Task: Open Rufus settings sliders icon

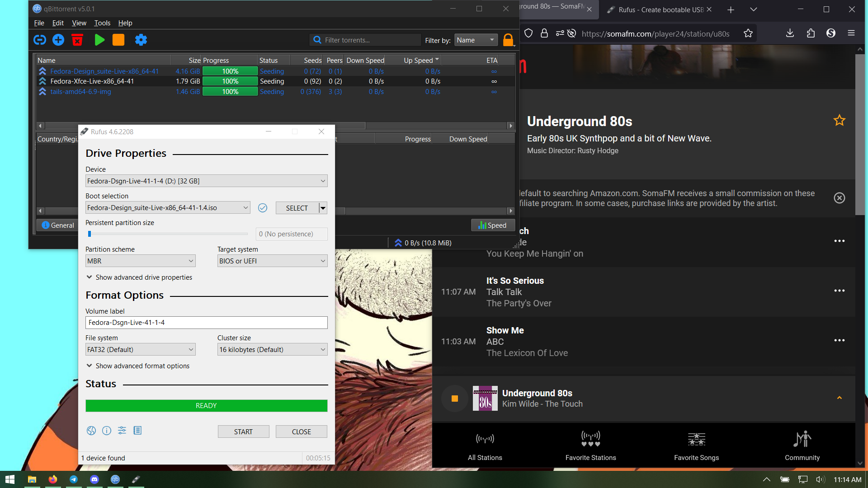Action: pyautogui.click(x=122, y=431)
